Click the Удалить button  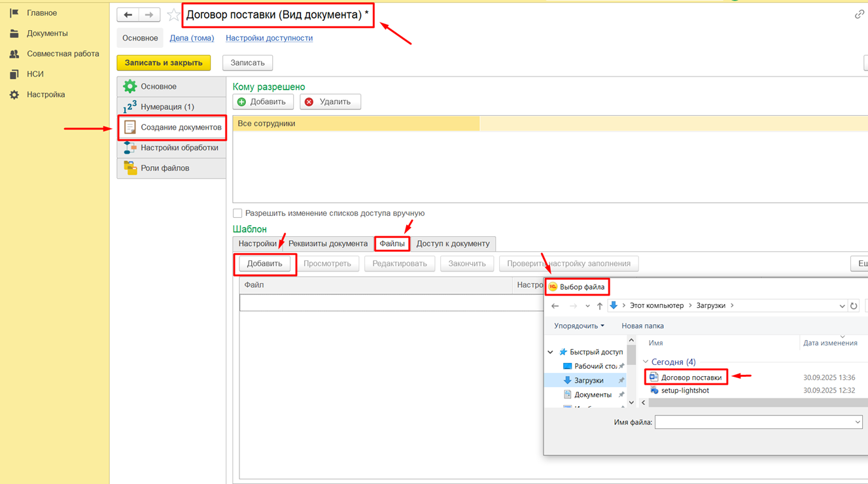(330, 102)
